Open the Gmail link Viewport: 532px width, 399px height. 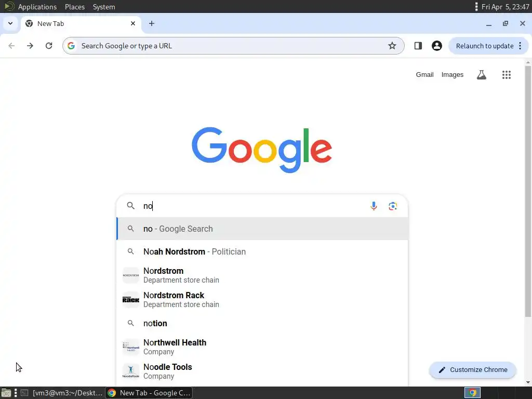(424, 75)
